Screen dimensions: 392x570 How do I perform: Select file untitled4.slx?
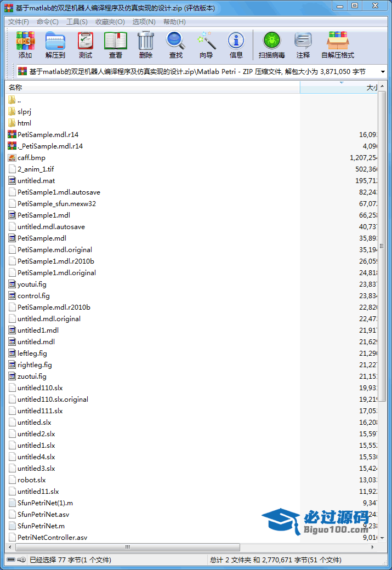click(36, 457)
